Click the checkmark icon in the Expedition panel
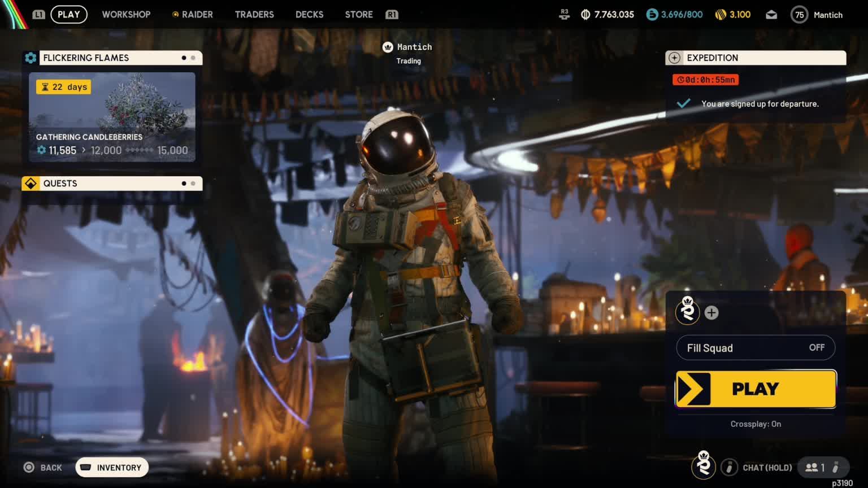This screenshot has height=488, width=868. pos(684,103)
